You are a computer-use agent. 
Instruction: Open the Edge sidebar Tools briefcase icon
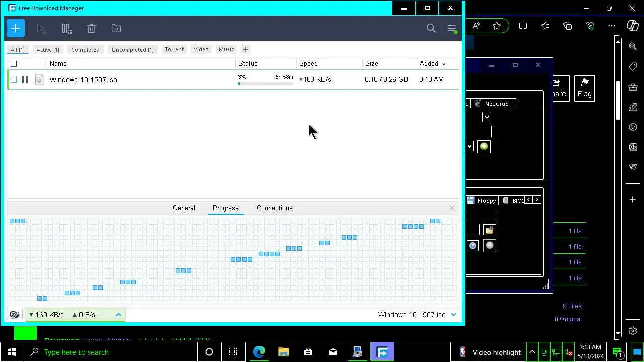click(x=633, y=87)
